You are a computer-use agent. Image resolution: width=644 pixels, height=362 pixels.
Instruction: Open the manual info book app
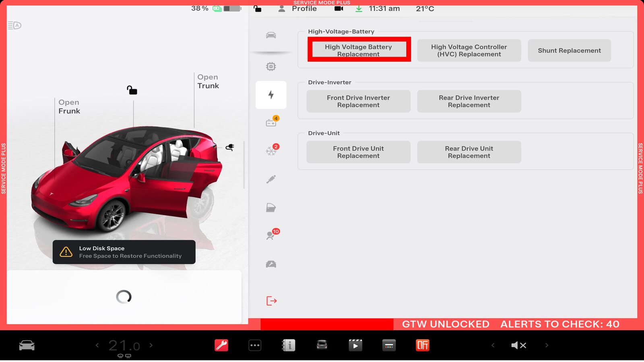pyautogui.click(x=288, y=345)
